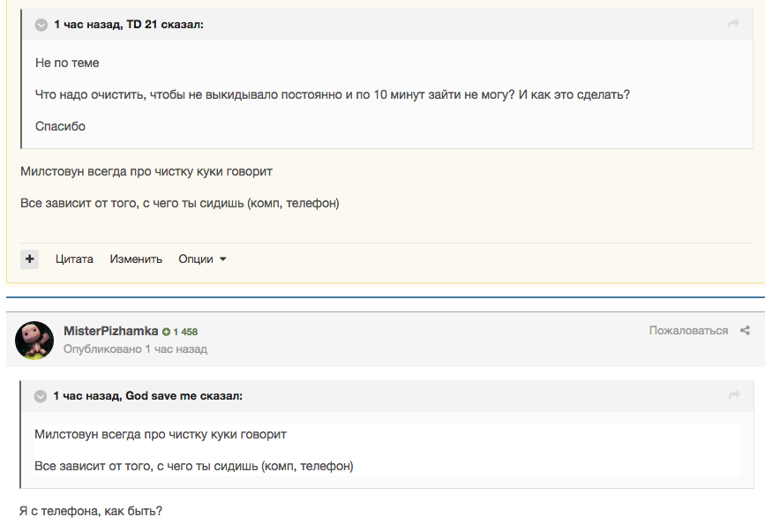Edit the post with Изменить
This screenshot has width=765, height=532.
[136, 259]
